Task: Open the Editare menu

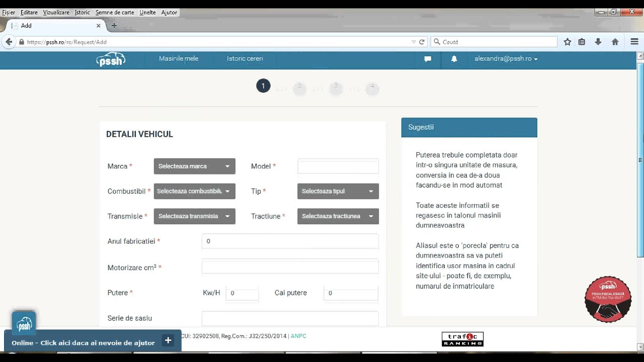Action: [29, 13]
